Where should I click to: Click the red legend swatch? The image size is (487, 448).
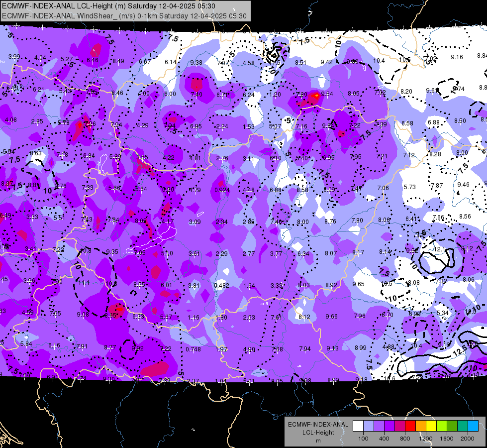pos(410,426)
